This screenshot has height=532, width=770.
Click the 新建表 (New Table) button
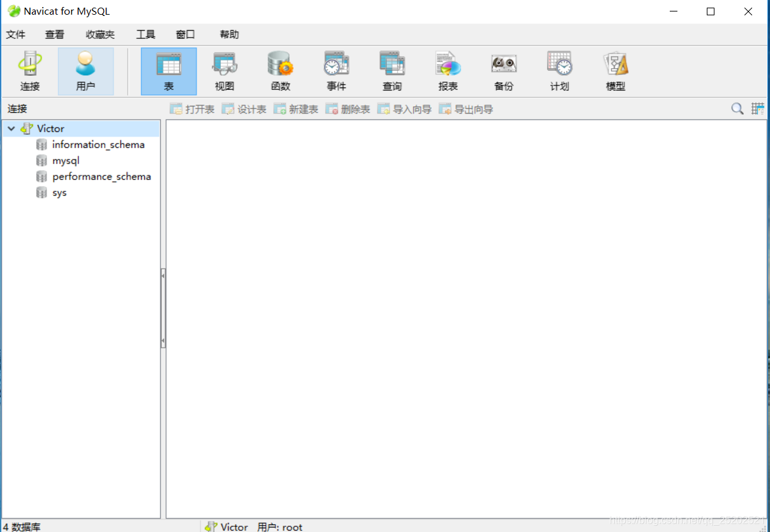296,109
